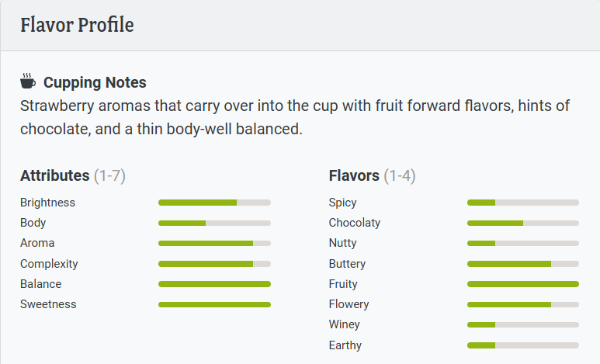The height and width of the screenshot is (364, 600).
Task: Click the Body attribute bar
Action: click(x=214, y=223)
